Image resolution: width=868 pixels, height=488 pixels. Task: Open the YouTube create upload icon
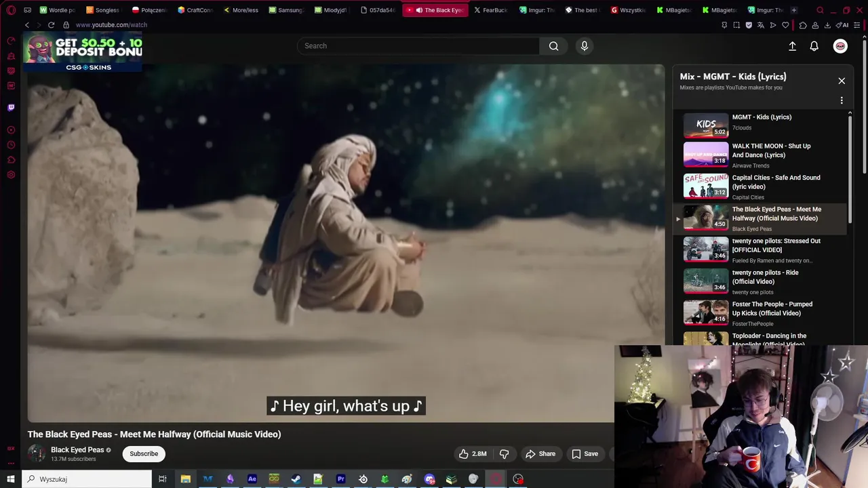pos(792,46)
